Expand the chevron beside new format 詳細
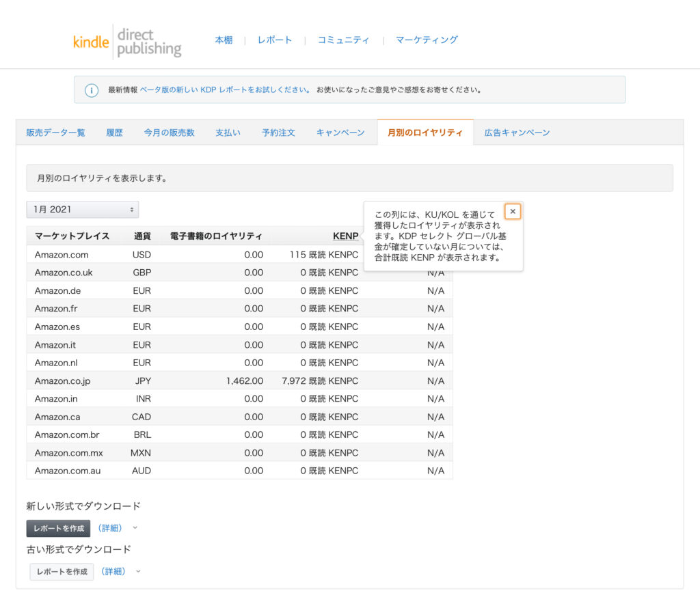The width and height of the screenshot is (700, 595). point(135,528)
